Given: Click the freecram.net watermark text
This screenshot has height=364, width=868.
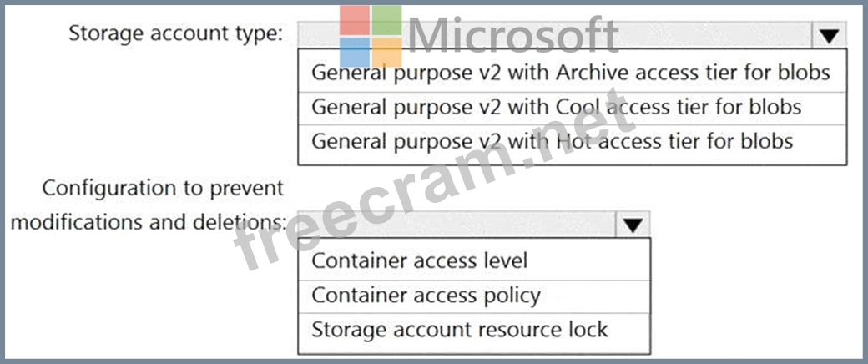Looking at the screenshot, I should (x=434, y=192).
